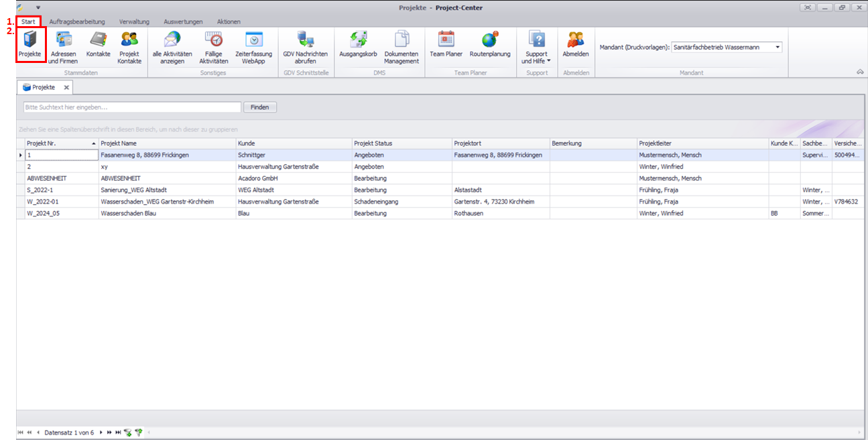The width and height of the screenshot is (868, 440).
Task: Open the Team Planer
Action: click(446, 44)
